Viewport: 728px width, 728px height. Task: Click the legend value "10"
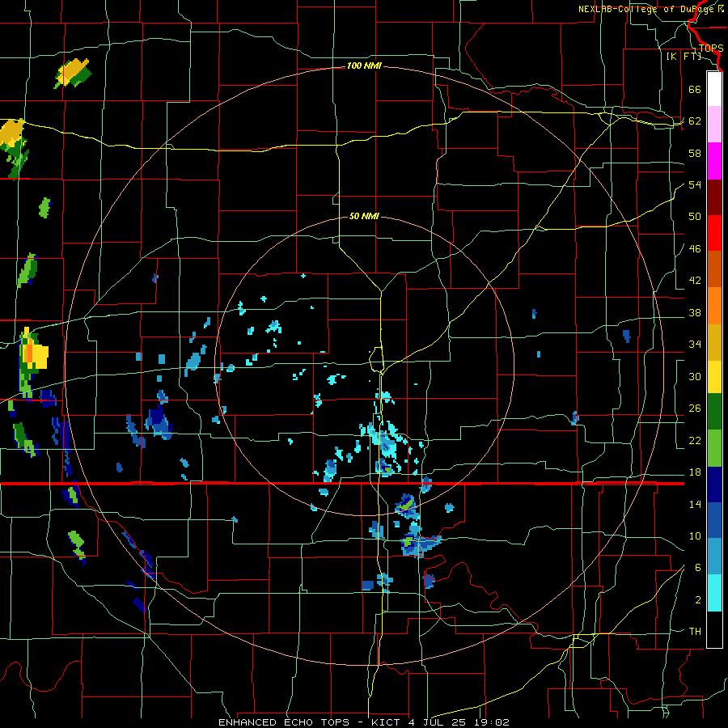click(695, 536)
